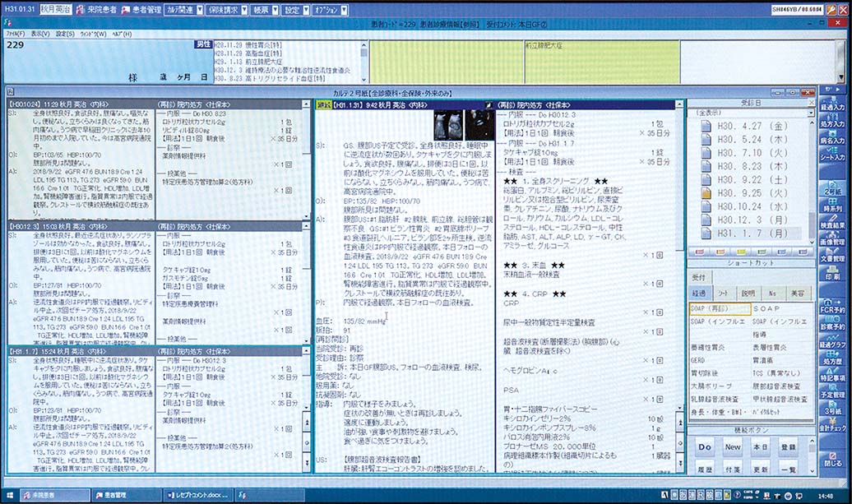Open the 病名入力 disease name entry
The image size is (852, 504).
[832, 141]
